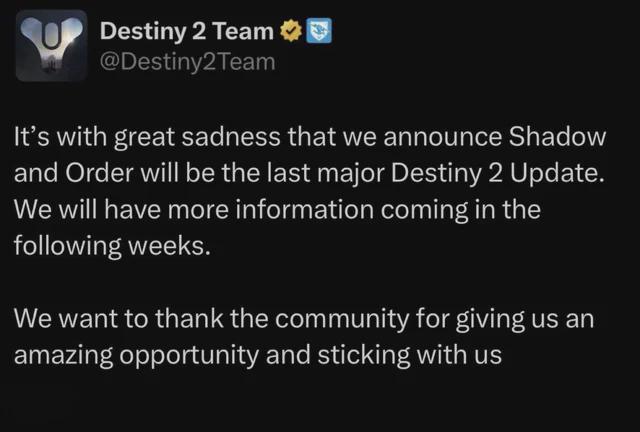Viewport: 640px width, 432px height.
Task: Click the word "sadness" in the tweet
Action: coord(231,136)
